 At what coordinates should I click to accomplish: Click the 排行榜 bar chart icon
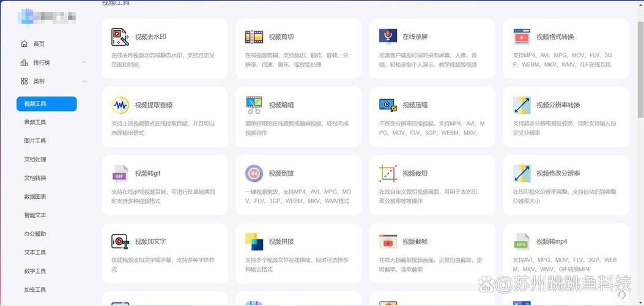pos(24,62)
